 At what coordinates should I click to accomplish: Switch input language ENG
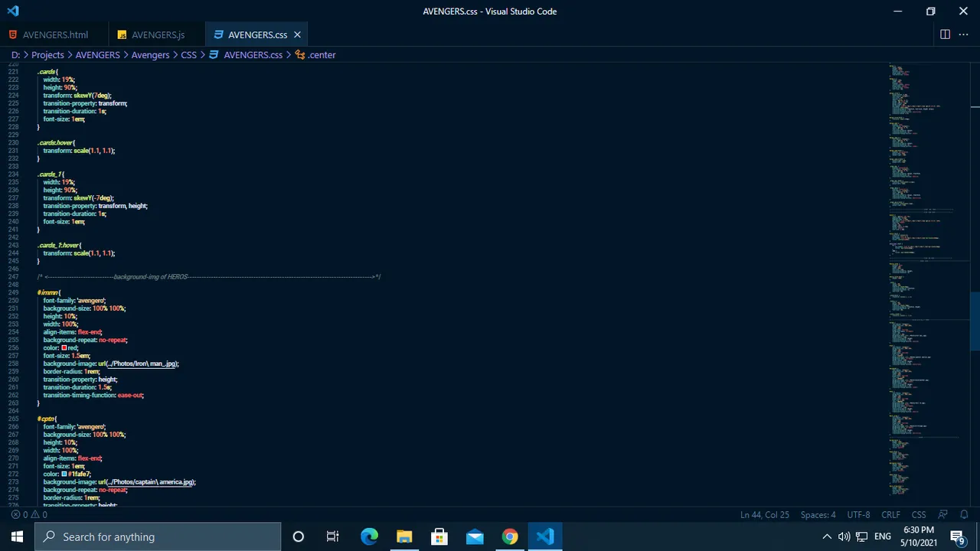[x=883, y=536]
